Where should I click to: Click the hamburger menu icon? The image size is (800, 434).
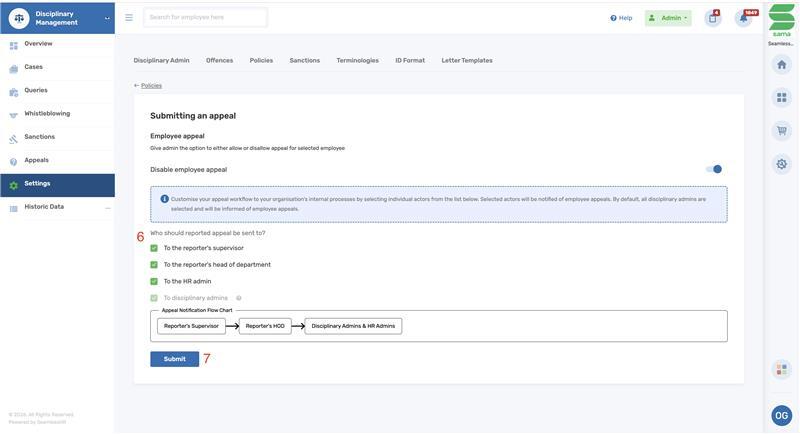coord(129,17)
